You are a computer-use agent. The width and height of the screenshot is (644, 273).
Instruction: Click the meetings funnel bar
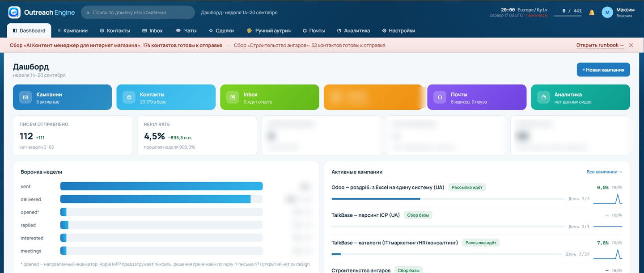coord(161,251)
